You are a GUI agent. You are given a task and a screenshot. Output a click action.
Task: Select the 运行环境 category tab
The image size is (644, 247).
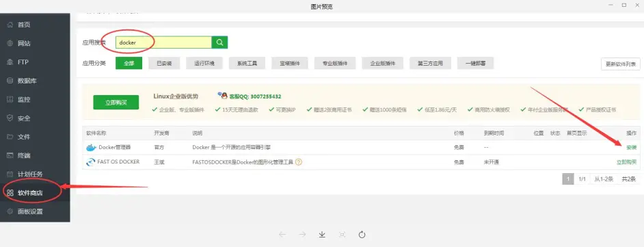pos(204,64)
